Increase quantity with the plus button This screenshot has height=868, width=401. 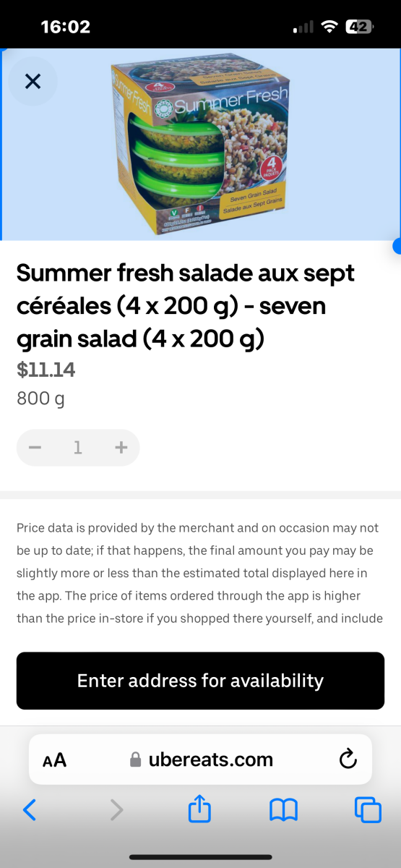121,448
